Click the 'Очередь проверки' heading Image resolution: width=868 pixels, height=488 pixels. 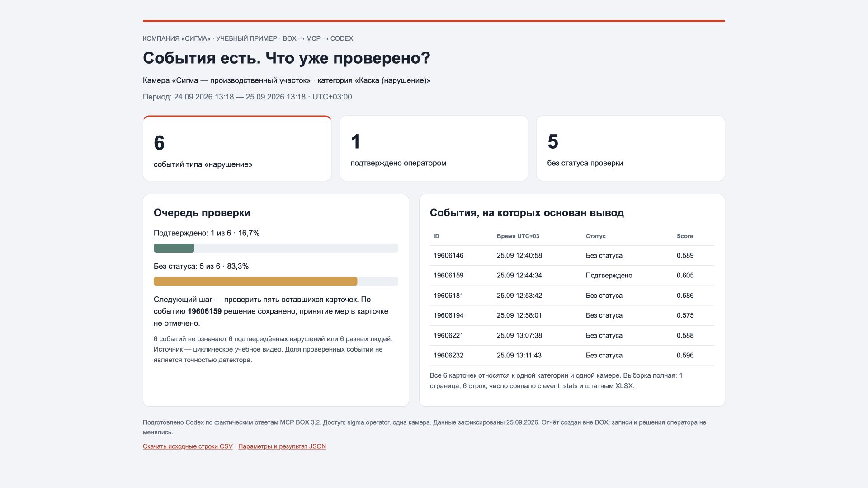(x=202, y=213)
